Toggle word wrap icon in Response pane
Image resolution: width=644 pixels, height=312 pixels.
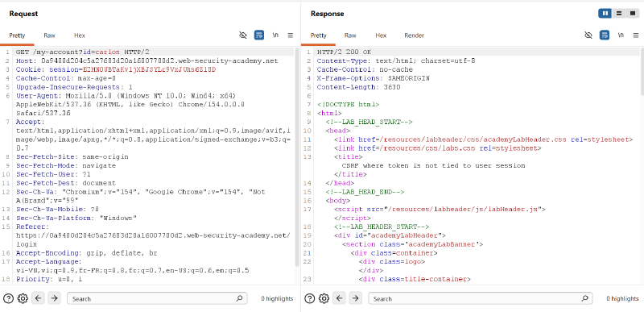pos(605,35)
